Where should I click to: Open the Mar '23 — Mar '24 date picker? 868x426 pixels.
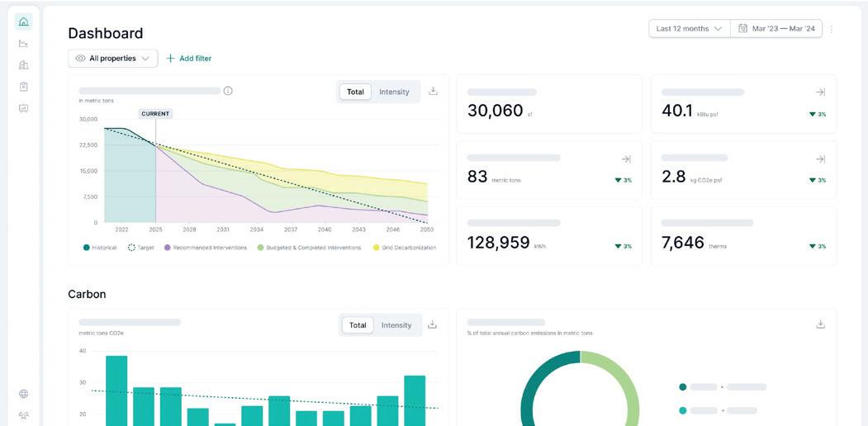pos(776,28)
